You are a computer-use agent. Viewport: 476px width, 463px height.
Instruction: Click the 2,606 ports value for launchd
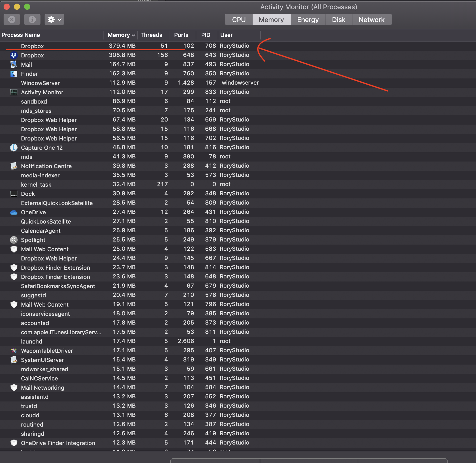point(186,341)
